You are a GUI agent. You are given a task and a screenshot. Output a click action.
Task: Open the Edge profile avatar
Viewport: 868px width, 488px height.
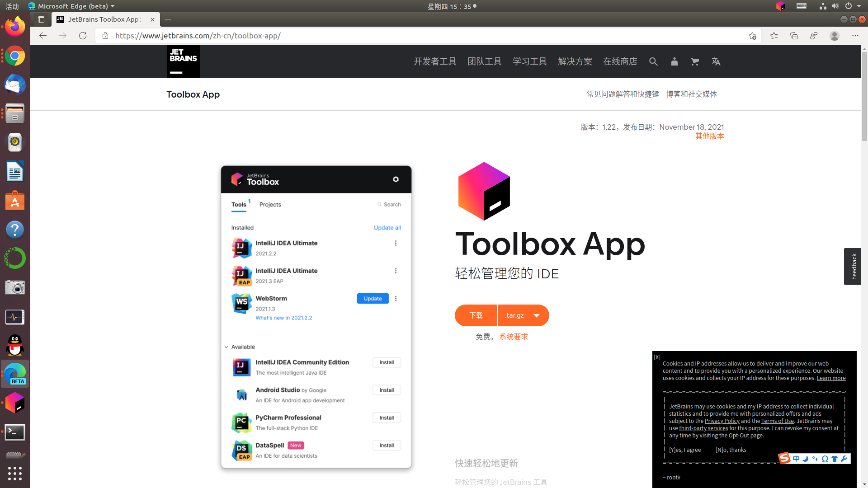click(x=835, y=36)
